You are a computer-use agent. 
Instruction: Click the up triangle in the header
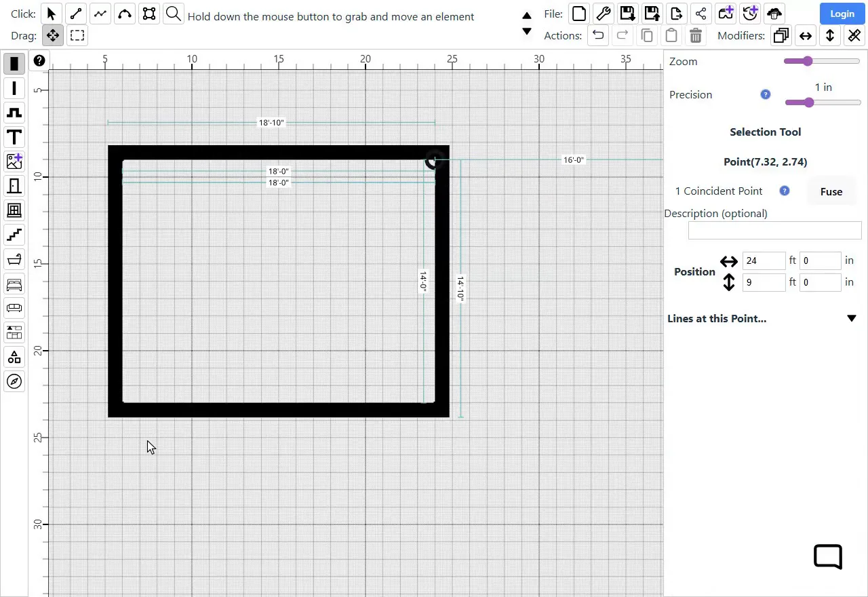527,16
